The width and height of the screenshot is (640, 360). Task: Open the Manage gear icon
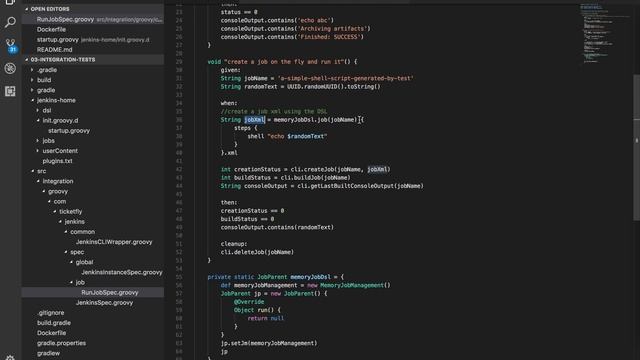coord(10,358)
